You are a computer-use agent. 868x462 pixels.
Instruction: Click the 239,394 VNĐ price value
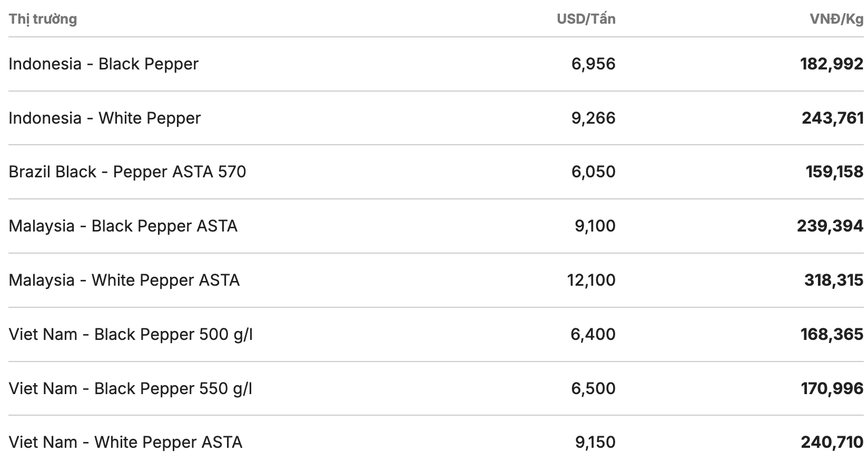[x=830, y=226]
